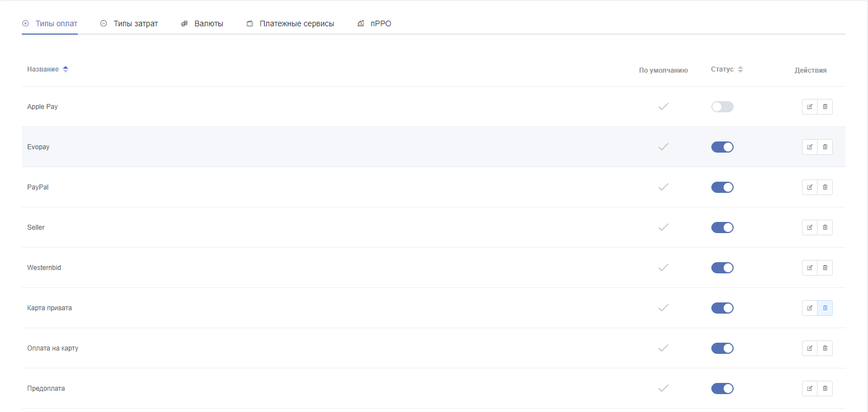Image resolution: width=868 pixels, height=412 pixels.
Task: Delete the Evopay payment type
Action: pos(825,147)
